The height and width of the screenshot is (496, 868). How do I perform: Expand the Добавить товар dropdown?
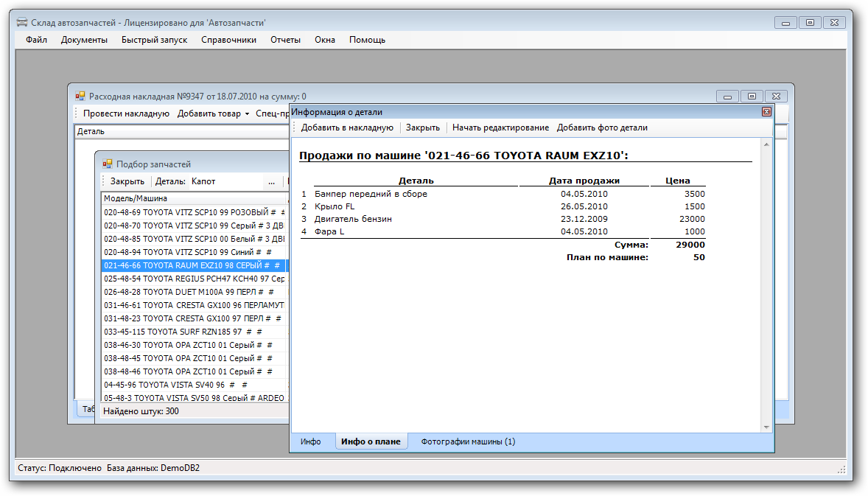pyautogui.click(x=247, y=113)
